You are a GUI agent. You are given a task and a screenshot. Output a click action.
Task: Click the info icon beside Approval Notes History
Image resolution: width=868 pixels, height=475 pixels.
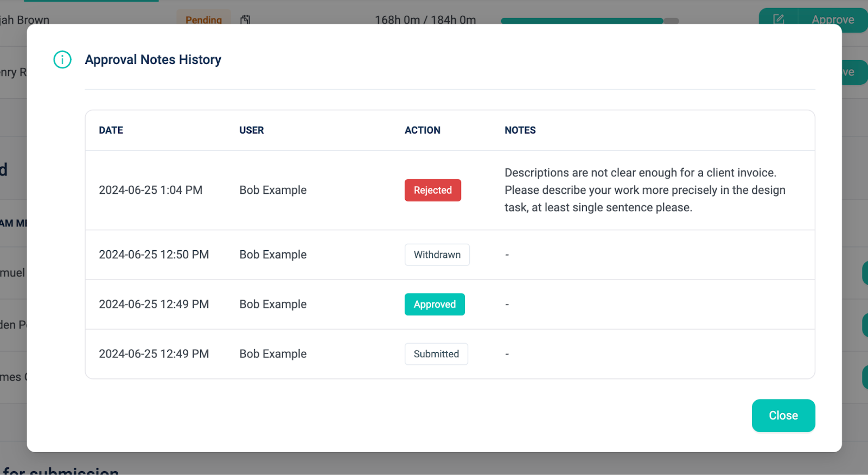pyautogui.click(x=62, y=59)
